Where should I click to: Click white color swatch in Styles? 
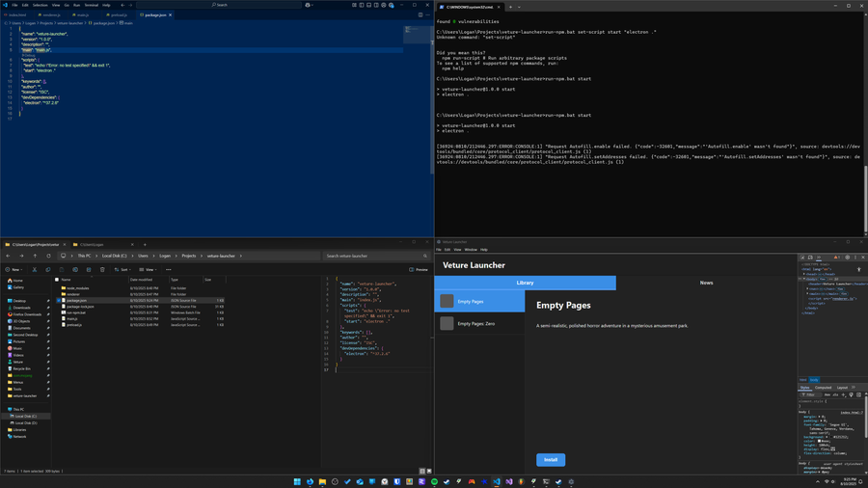(x=819, y=441)
